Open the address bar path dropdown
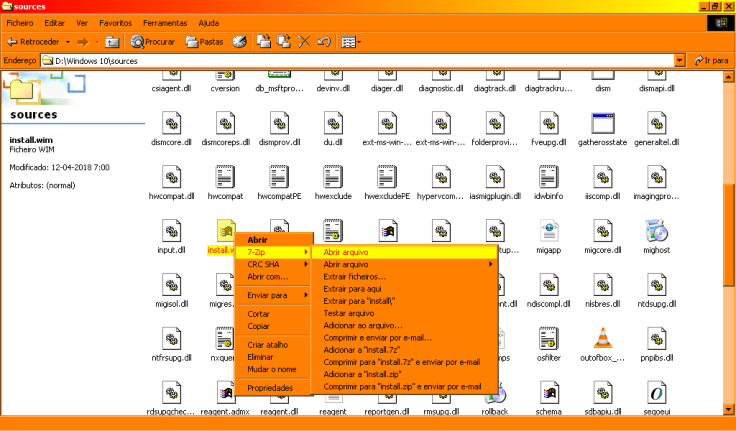Screen dimensions: 736x431 (x=679, y=61)
